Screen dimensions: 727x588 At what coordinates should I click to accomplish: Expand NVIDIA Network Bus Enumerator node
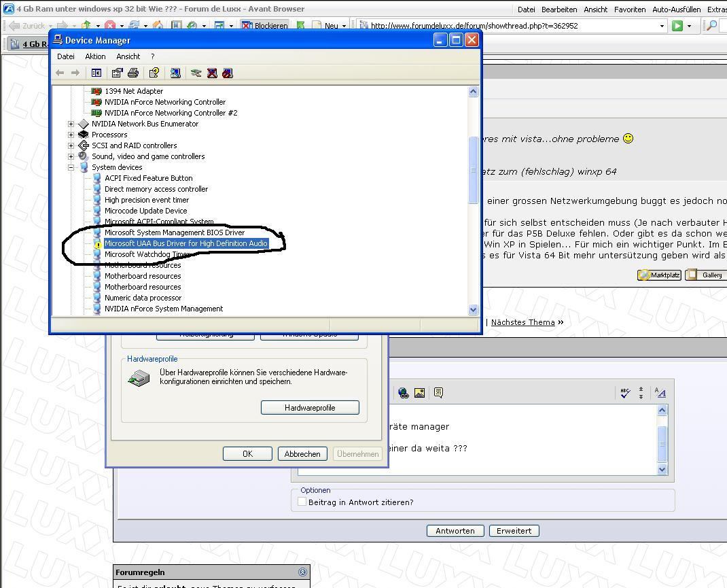click(71, 124)
